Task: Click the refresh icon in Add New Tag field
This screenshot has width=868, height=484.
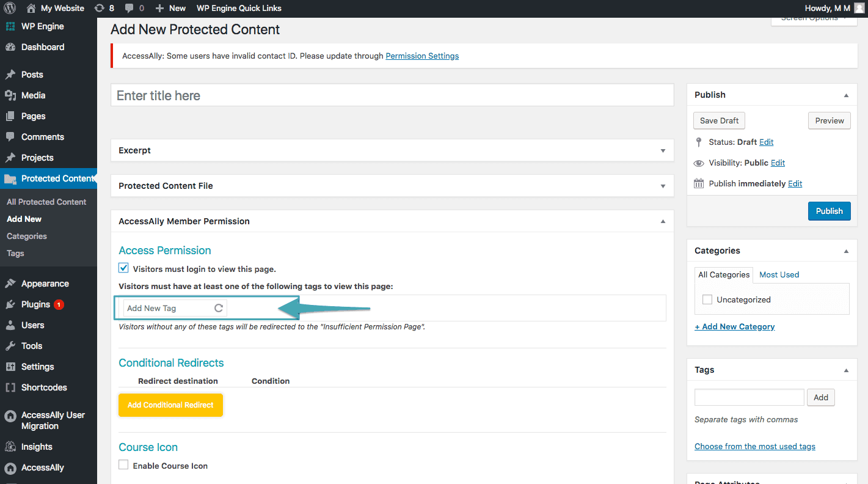Action: 218,308
